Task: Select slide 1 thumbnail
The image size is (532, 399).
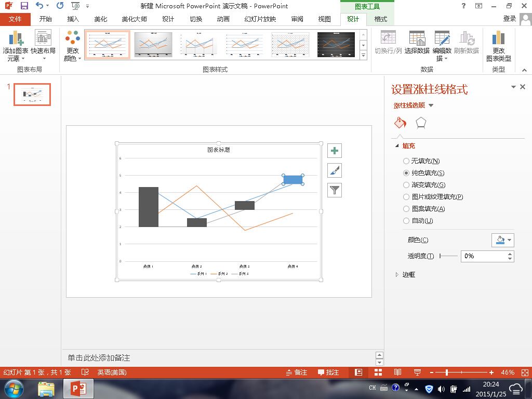Action: point(32,95)
